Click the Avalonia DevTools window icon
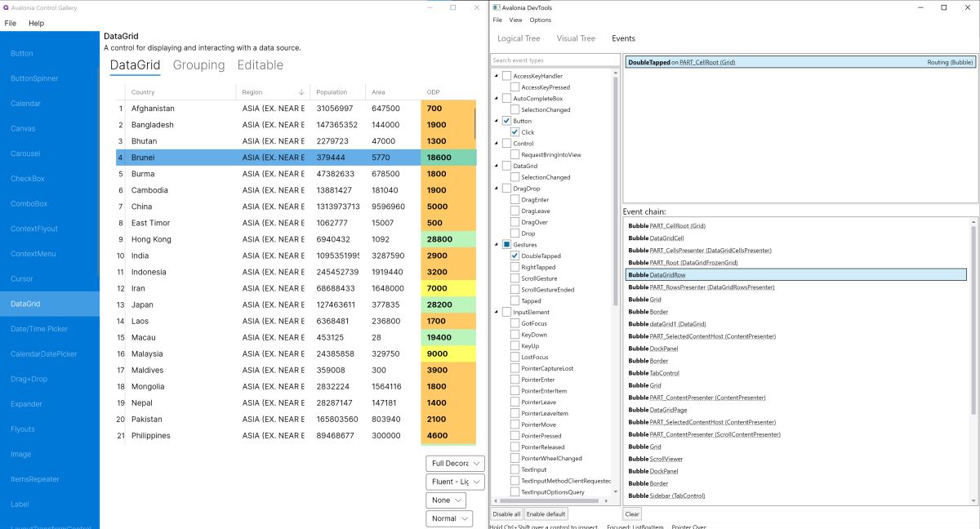Screen dimensions: 980x529 (496, 7)
